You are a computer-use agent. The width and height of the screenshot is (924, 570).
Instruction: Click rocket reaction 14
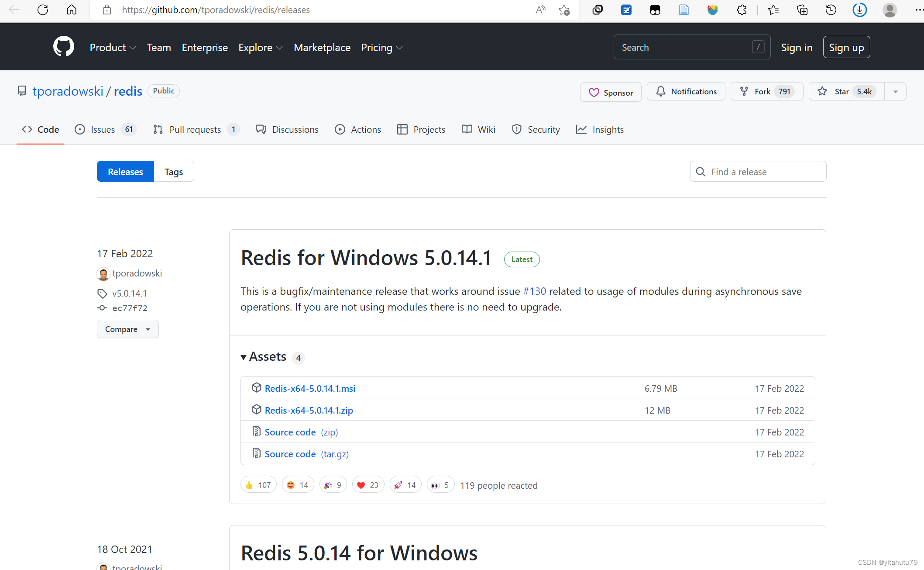405,485
